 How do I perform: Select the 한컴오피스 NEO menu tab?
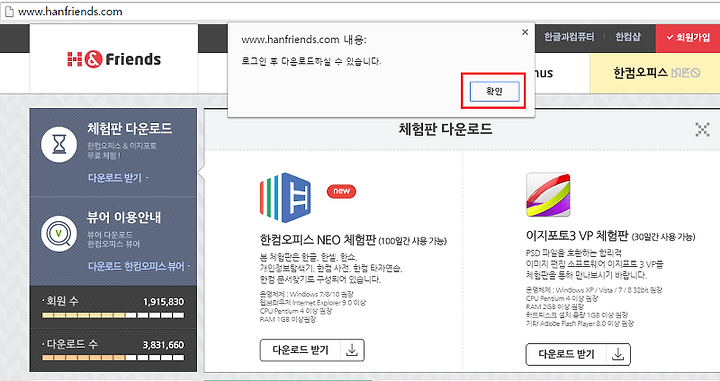[x=656, y=73]
